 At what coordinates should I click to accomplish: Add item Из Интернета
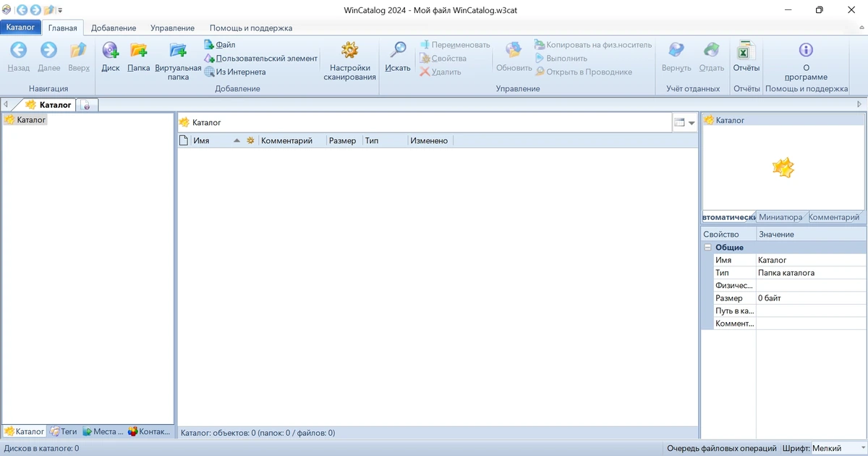click(x=235, y=72)
